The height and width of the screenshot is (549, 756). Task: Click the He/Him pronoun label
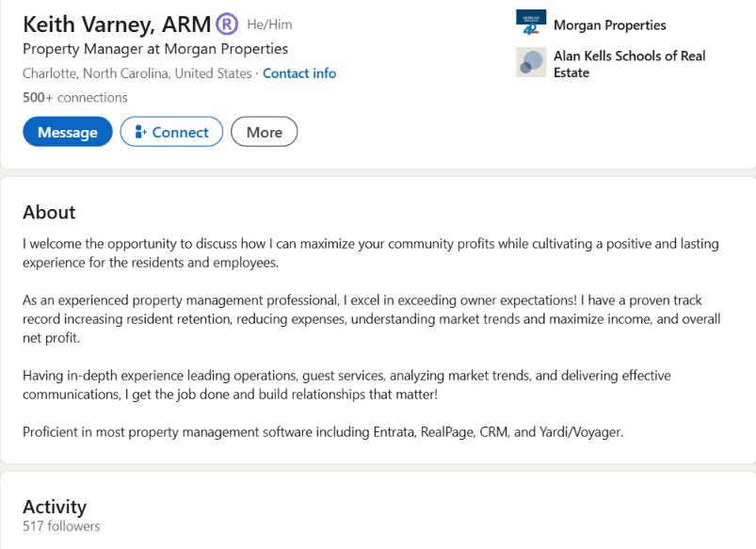[x=269, y=24]
